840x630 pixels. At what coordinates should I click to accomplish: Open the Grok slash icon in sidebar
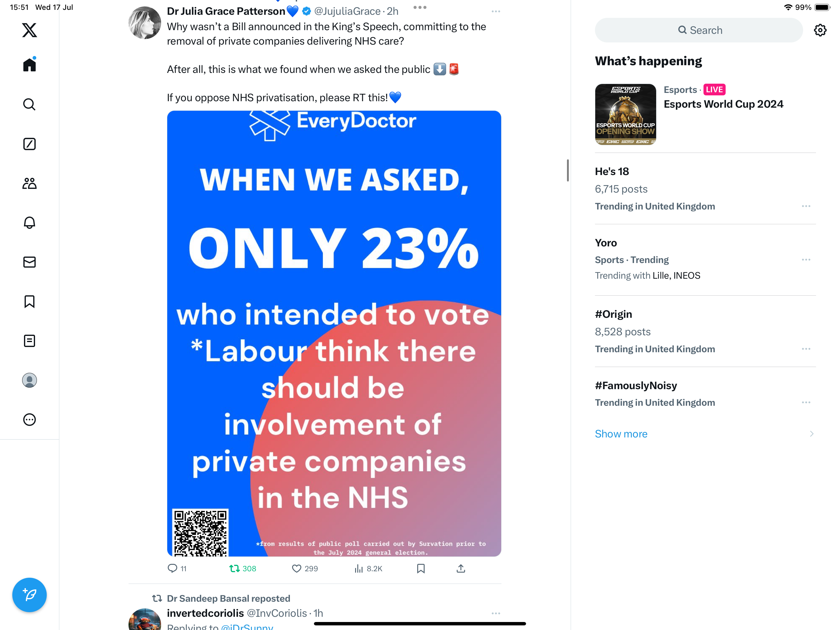point(29,144)
